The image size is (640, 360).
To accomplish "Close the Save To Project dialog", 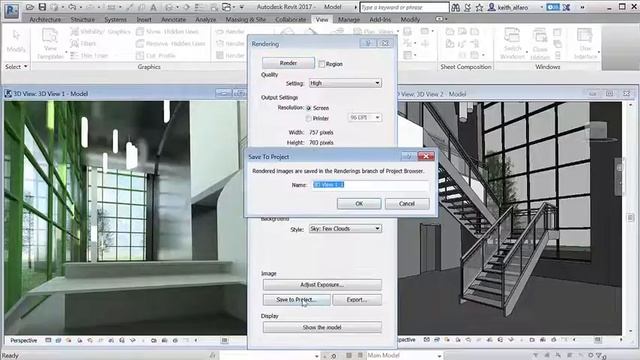I will (x=426, y=156).
